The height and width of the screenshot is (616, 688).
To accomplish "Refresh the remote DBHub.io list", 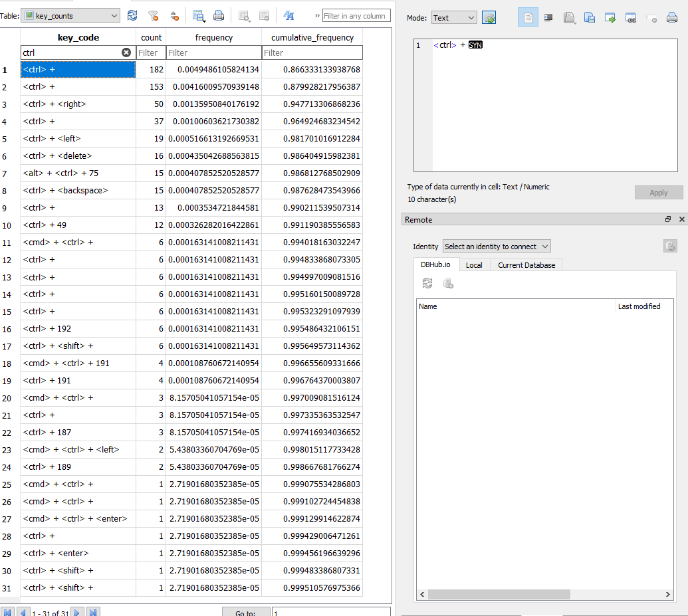I will [427, 284].
